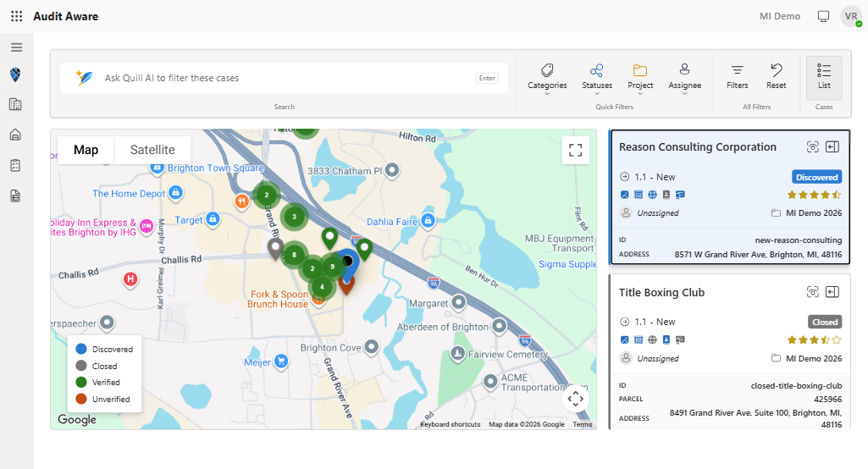Click the open-panel icon on Reason Consulting card
Viewport: 868px width, 469px height.
pos(832,146)
